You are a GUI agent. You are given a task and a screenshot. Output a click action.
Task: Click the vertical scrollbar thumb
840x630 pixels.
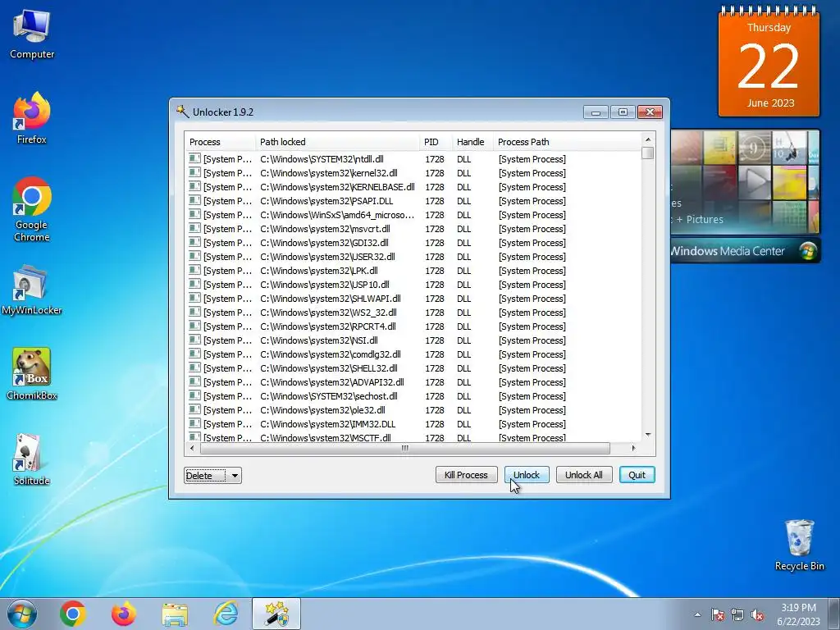click(x=648, y=153)
